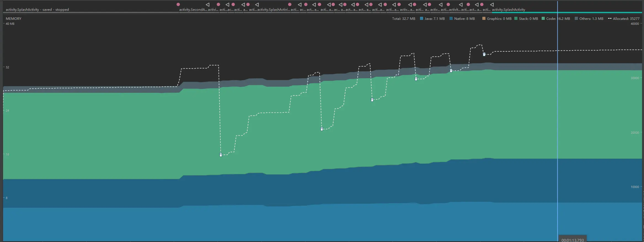Image resolution: width=644 pixels, height=242 pixels.
Task: Click the Native legend color swatch
Action: [x=451, y=18]
